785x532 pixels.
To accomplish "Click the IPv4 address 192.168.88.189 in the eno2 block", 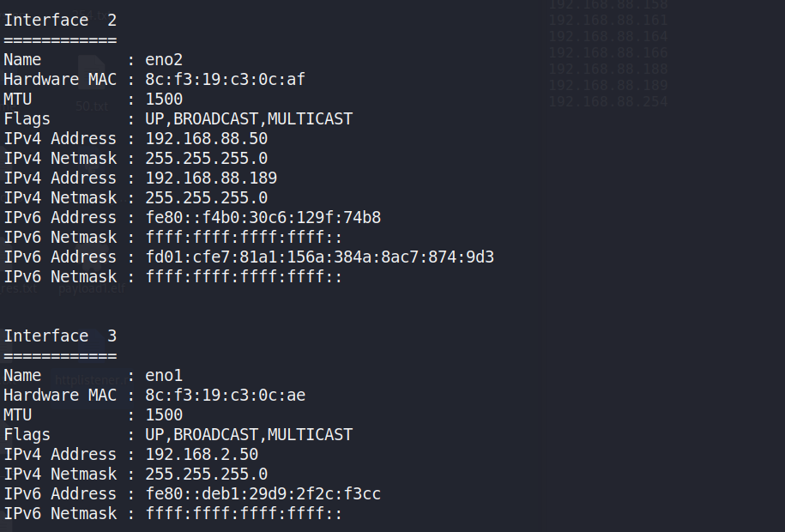I will pos(211,178).
